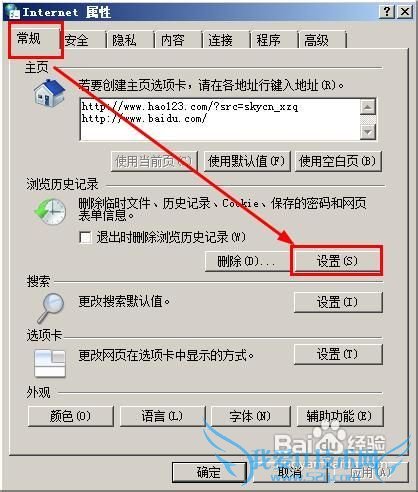Viewport: 418px width, 492px height.
Task: Click the 删除(D)... button
Action: point(246,261)
